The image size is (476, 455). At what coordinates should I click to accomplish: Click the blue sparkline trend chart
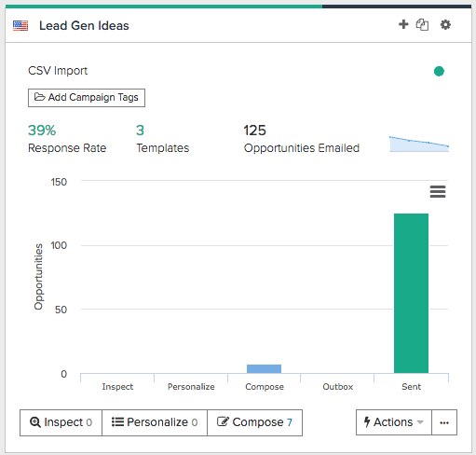(x=419, y=144)
